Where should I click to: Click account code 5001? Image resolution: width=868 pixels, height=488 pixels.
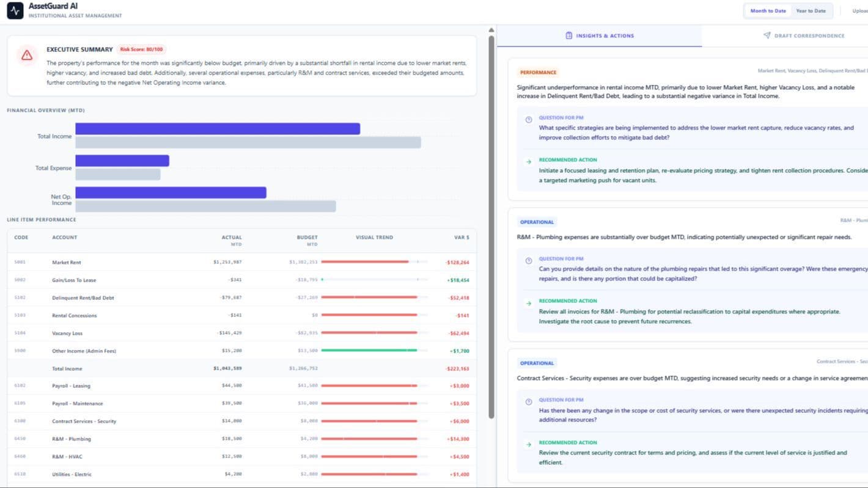pyautogui.click(x=20, y=263)
